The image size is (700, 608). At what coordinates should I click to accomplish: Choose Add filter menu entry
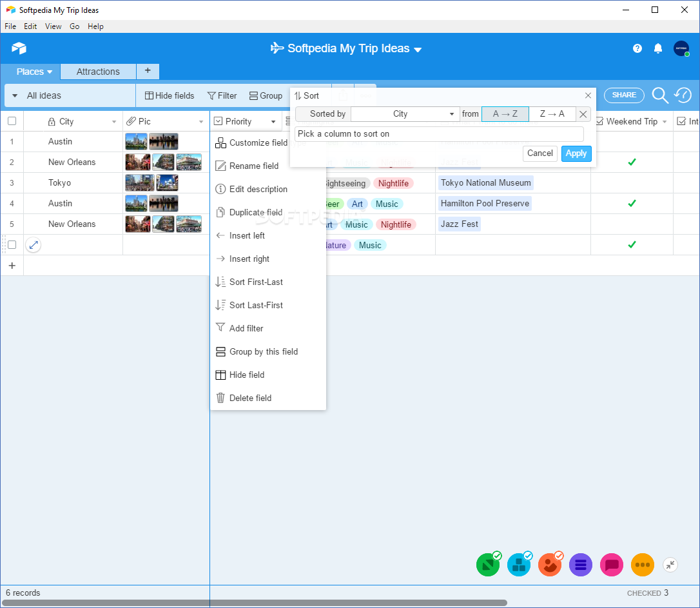(x=268, y=329)
